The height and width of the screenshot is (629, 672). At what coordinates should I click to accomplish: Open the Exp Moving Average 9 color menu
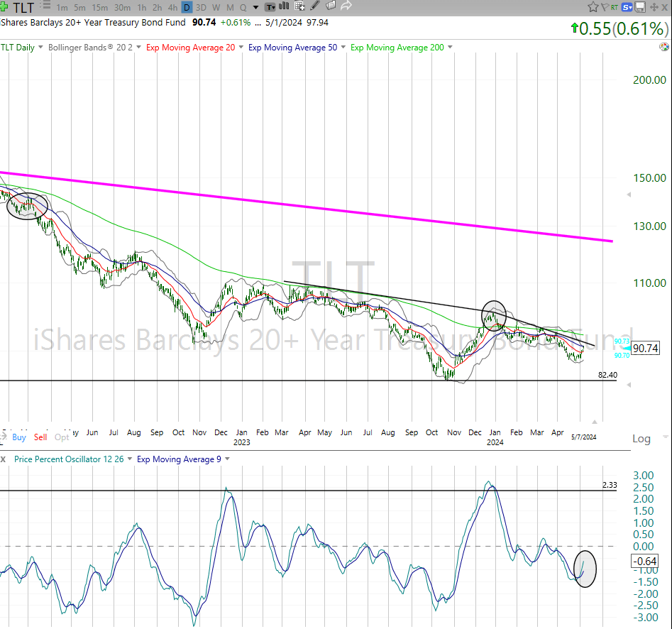pyautogui.click(x=226, y=459)
